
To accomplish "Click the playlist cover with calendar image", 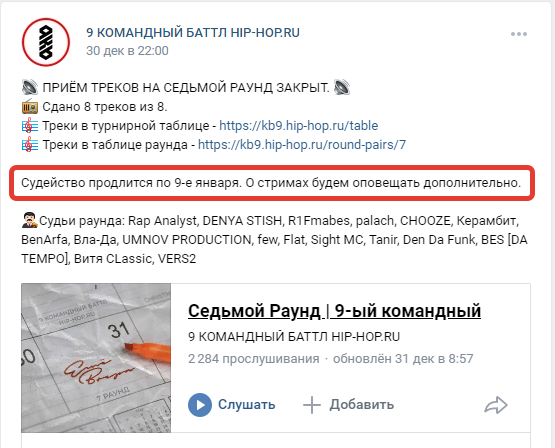I will point(96,358).
